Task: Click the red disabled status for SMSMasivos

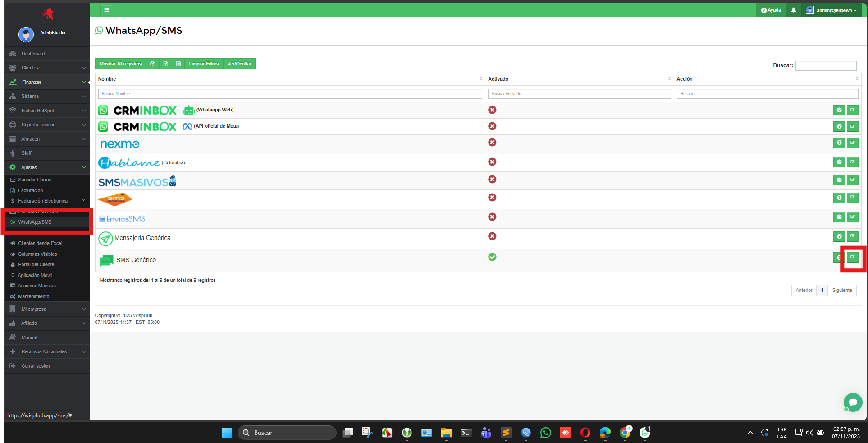Action: tap(492, 180)
